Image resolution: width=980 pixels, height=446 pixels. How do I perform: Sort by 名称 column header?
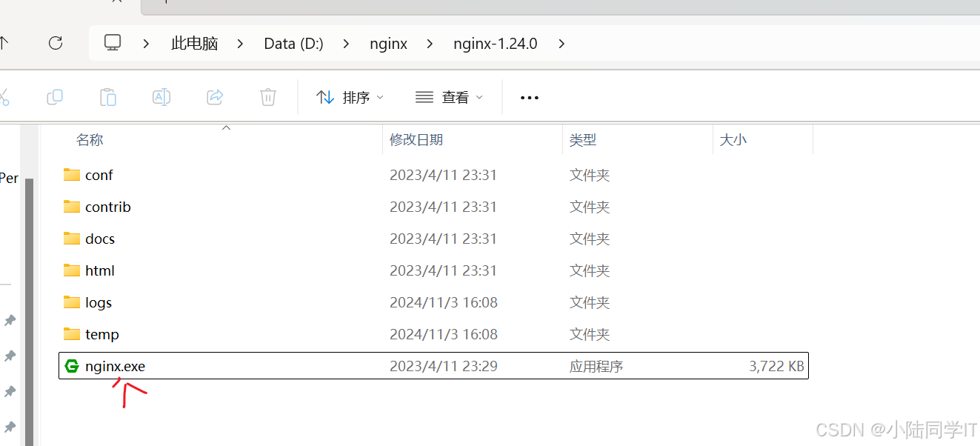coord(90,139)
